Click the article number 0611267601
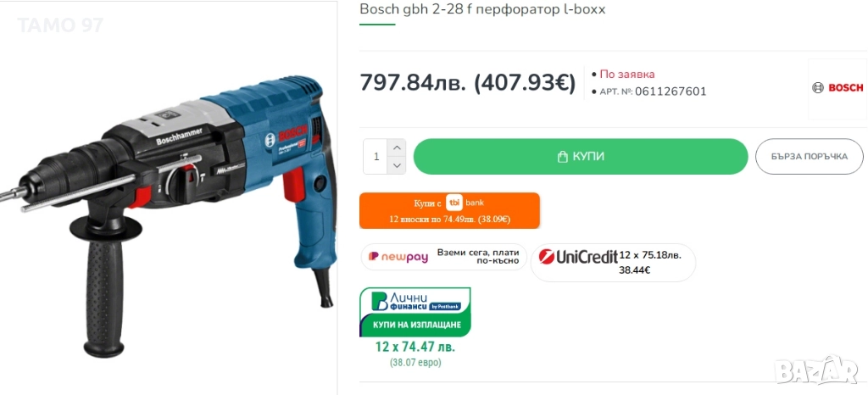 (x=670, y=92)
